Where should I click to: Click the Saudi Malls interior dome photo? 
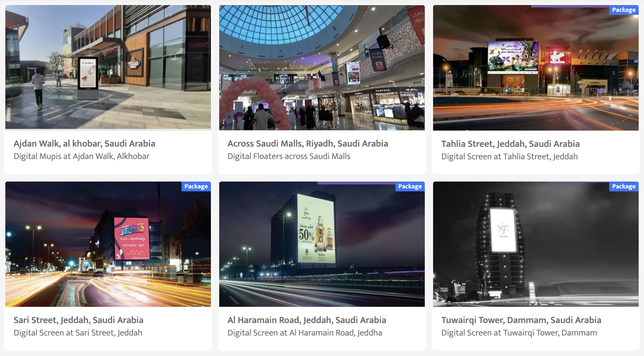point(322,68)
